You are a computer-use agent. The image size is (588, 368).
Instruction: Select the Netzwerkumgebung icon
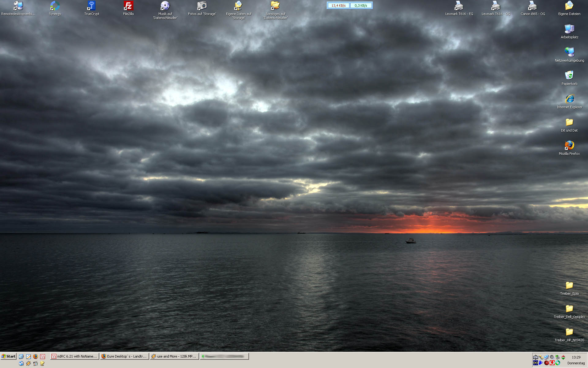point(569,52)
